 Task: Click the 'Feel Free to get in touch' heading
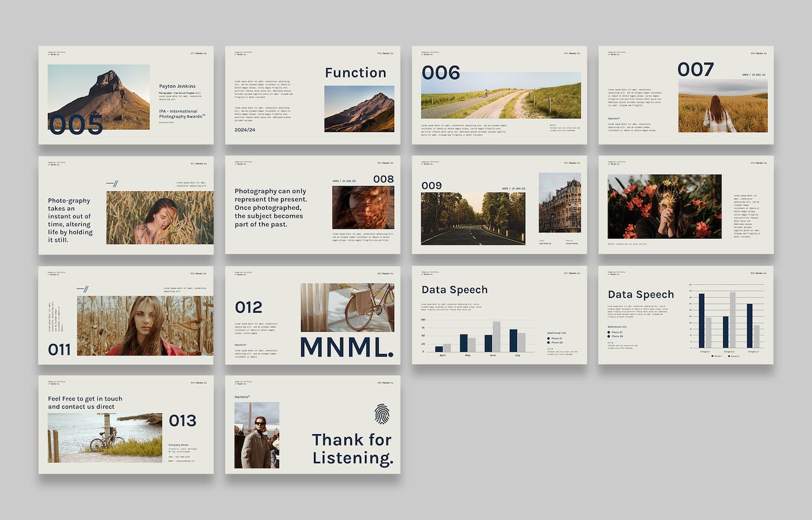[85, 403]
